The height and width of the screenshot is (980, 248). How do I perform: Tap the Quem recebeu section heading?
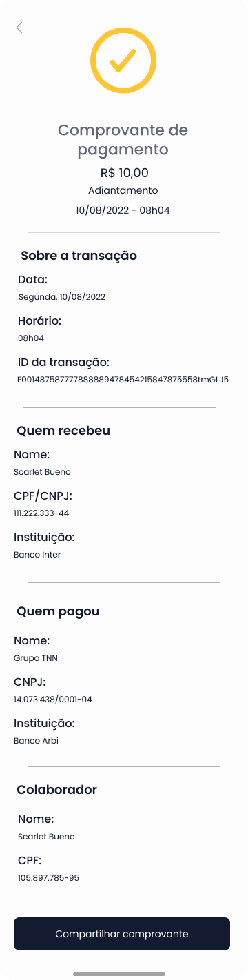click(x=63, y=431)
